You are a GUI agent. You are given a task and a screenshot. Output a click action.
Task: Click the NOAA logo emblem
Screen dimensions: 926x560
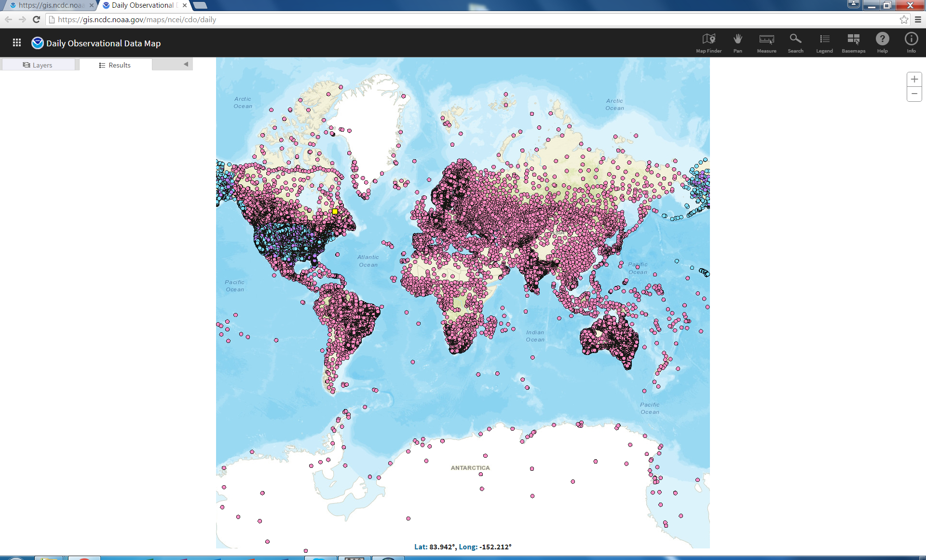click(37, 43)
